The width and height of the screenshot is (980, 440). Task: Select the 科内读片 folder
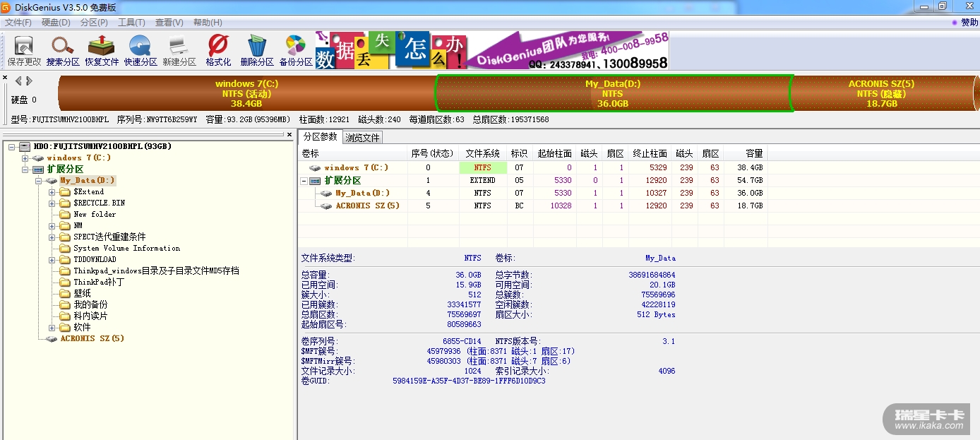[90, 316]
